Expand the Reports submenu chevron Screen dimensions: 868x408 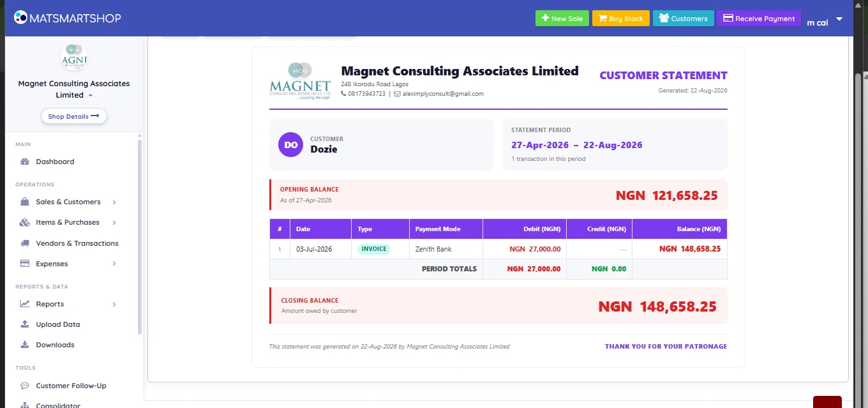click(114, 305)
